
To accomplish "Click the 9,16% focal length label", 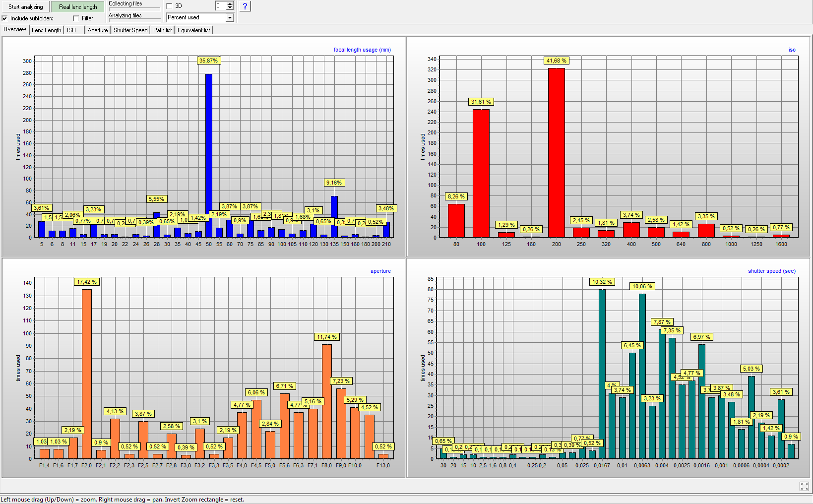I will [334, 183].
